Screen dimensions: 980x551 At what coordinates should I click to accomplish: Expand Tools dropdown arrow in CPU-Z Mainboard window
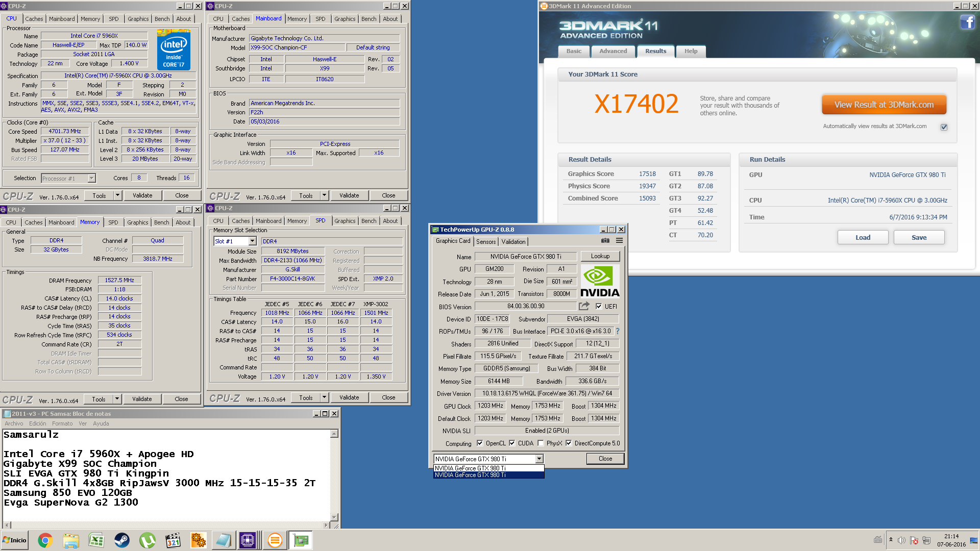pyautogui.click(x=324, y=195)
